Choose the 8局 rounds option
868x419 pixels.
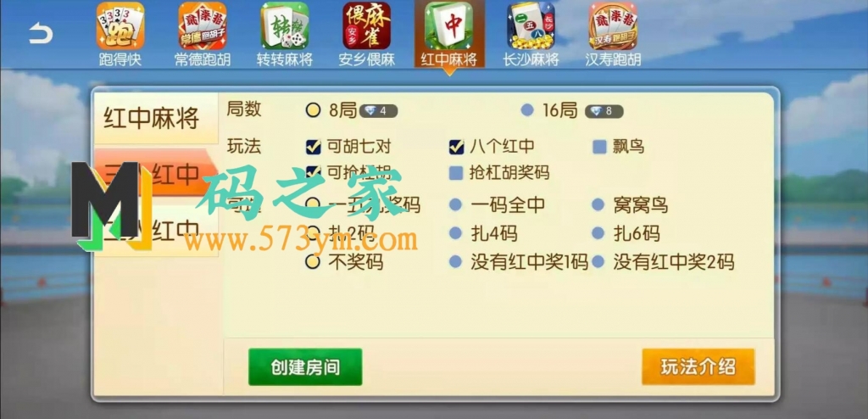314,110
